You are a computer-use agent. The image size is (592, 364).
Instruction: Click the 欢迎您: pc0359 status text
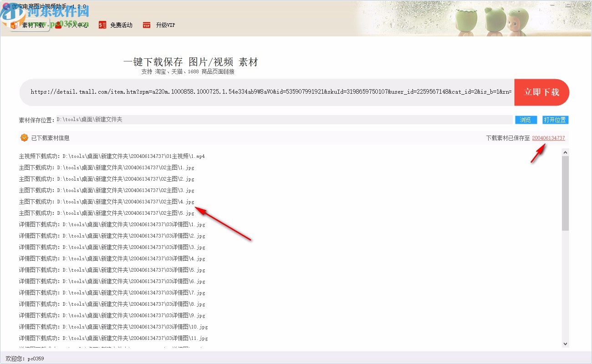pos(25,359)
